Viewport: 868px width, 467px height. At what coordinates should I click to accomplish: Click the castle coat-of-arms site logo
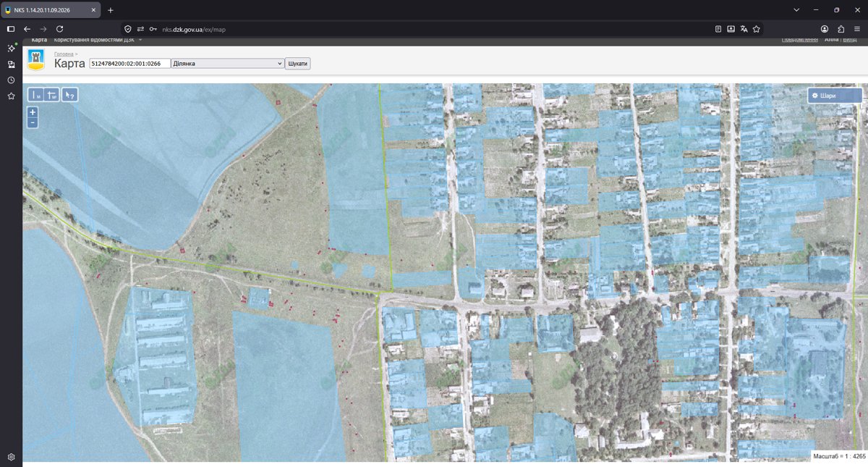(35, 60)
